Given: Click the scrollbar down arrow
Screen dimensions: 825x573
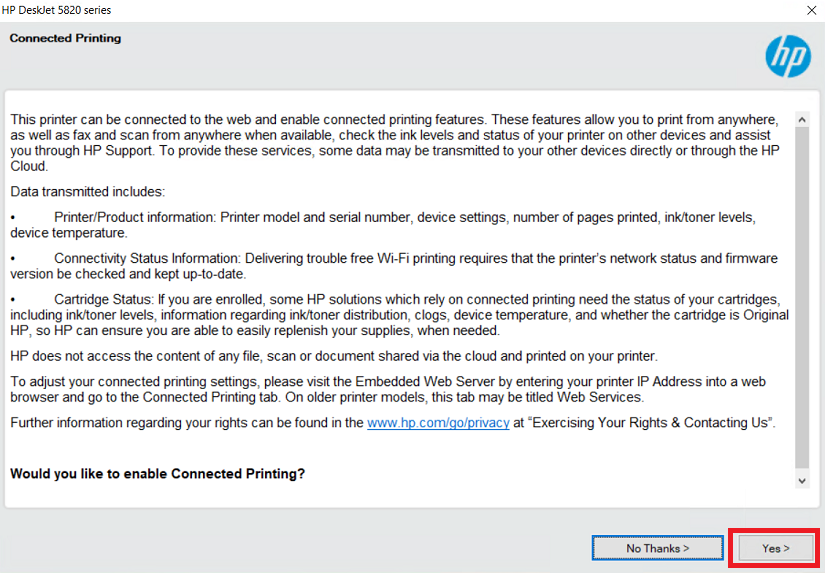Looking at the screenshot, I should [802, 480].
